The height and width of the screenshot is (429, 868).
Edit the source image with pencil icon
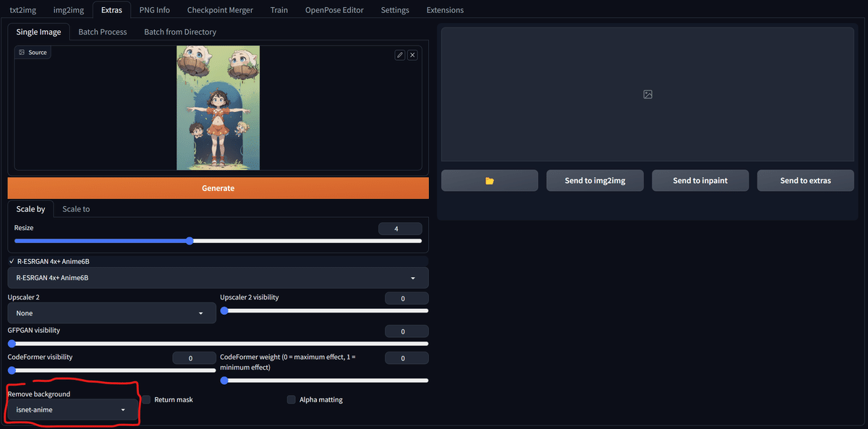pos(400,55)
